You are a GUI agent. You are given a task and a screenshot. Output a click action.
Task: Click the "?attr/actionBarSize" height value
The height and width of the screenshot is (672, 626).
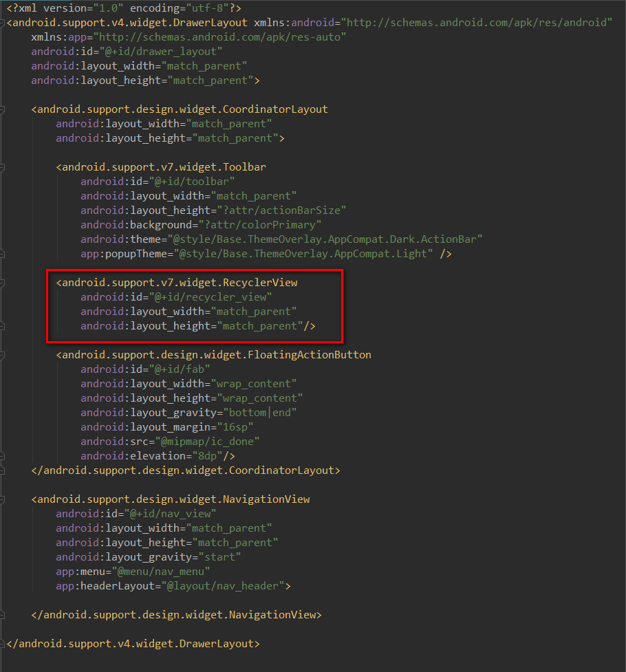tap(281, 210)
